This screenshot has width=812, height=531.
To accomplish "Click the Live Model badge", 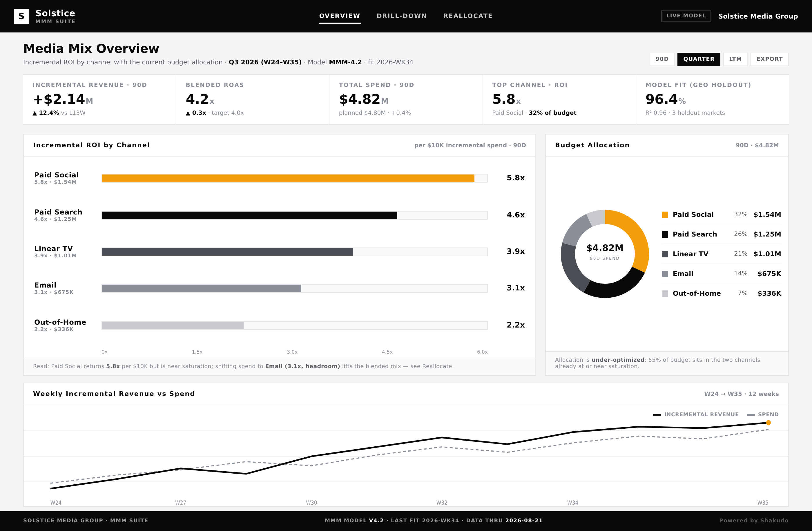I will coord(686,16).
